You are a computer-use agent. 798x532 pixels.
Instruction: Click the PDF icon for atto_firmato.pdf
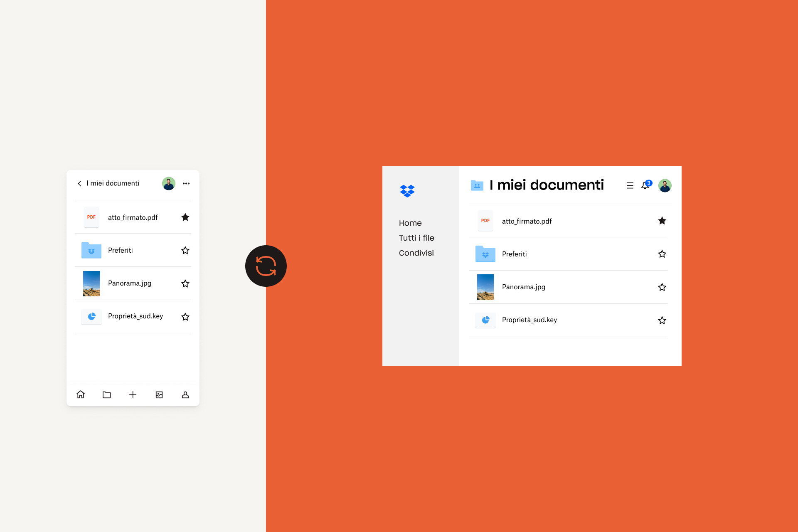(x=92, y=217)
